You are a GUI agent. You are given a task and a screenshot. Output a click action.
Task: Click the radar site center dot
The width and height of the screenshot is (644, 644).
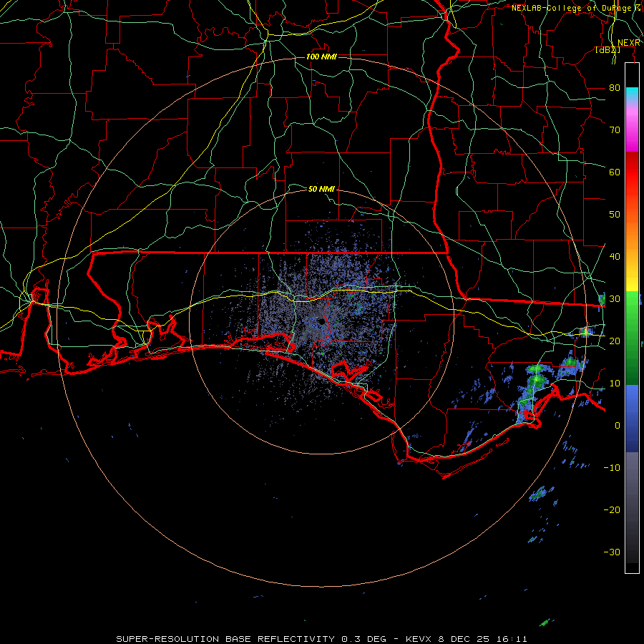coord(321,321)
